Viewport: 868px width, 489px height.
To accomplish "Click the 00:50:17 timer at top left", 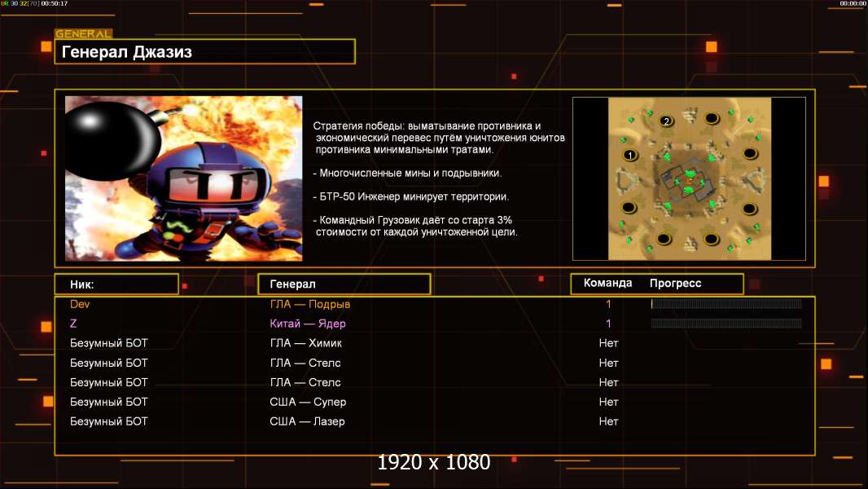I will 55,3.
